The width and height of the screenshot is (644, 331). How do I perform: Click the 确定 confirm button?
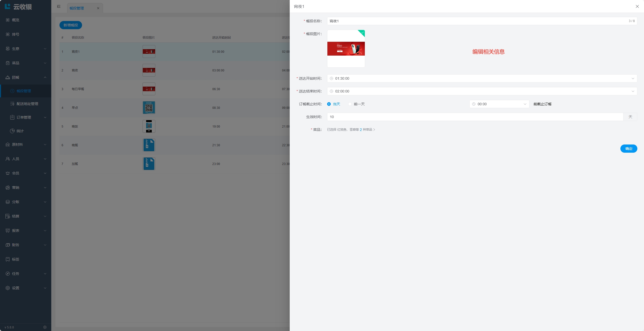coord(628,149)
